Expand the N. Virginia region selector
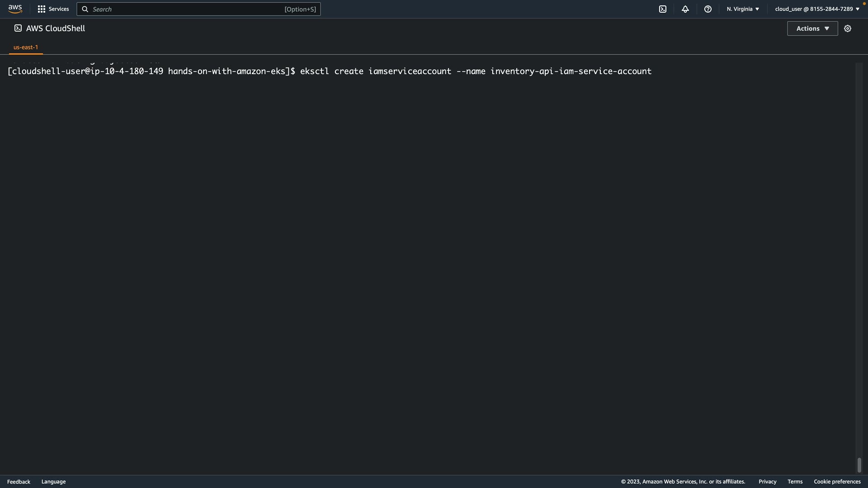This screenshot has width=868, height=488. [x=743, y=9]
